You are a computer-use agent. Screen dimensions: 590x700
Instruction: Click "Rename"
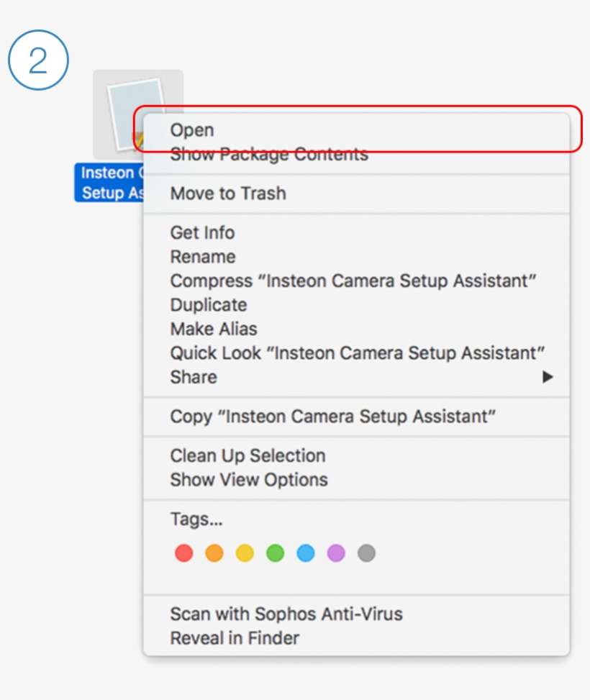202,257
